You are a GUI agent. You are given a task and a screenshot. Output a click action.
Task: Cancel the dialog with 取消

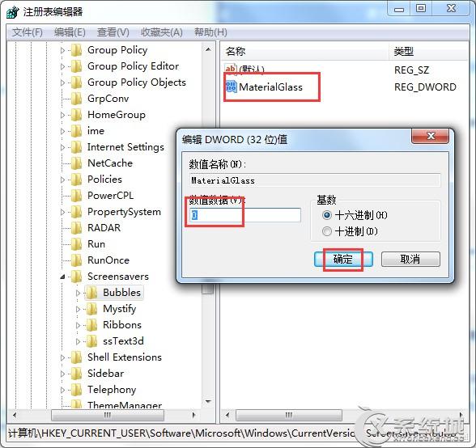pyautogui.click(x=410, y=260)
